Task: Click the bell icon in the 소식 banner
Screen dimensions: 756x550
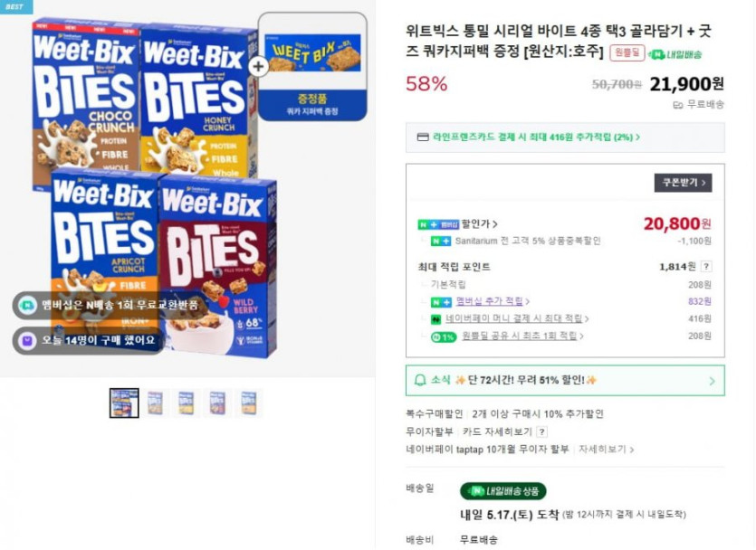Action: click(x=420, y=380)
